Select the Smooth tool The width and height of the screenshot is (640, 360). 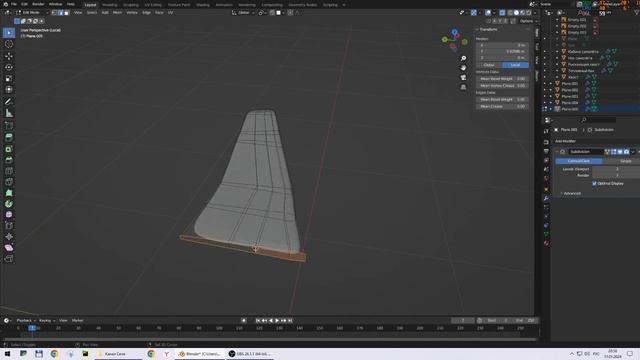(x=9, y=215)
